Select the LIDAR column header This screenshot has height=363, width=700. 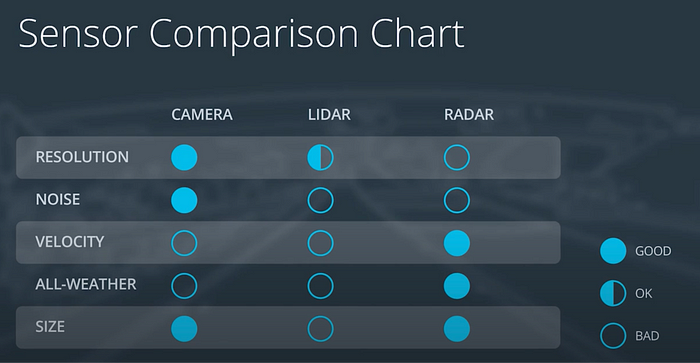(x=329, y=115)
